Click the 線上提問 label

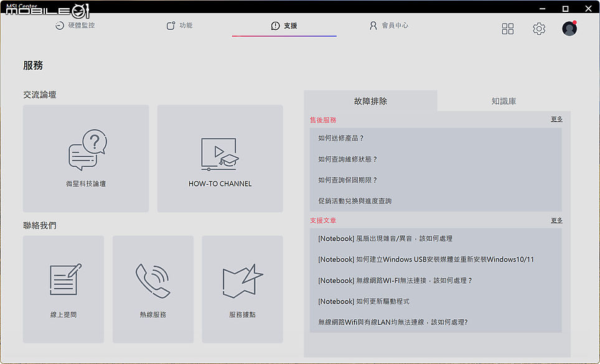(63, 315)
